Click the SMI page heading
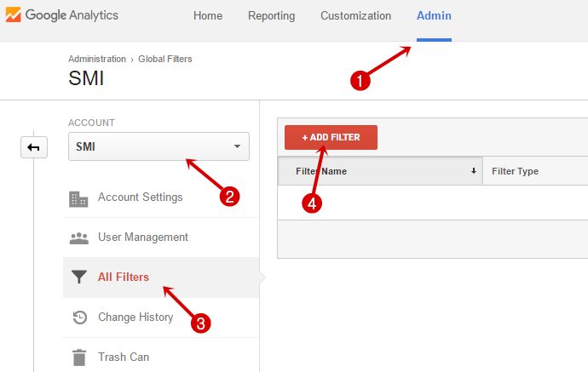The height and width of the screenshot is (372, 588). pyautogui.click(x=86, y=78)
